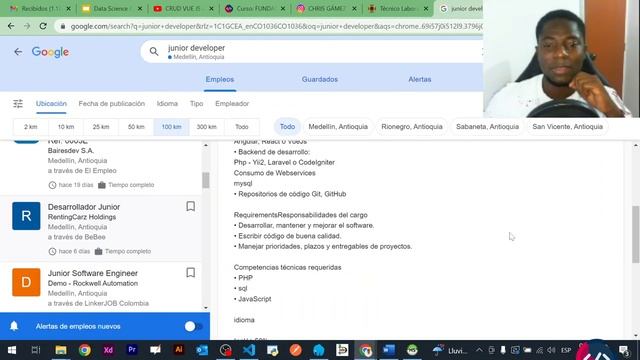Open the Postman taskbar icon

(x=296, y=350)
